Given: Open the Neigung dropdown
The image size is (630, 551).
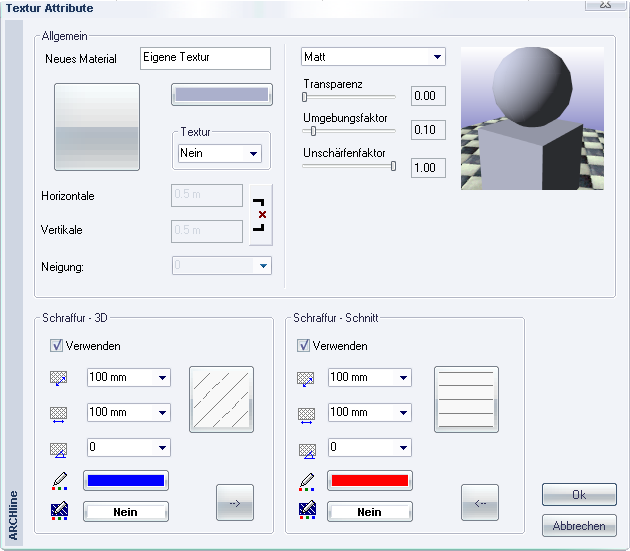Looking at the screenshot, I should pyautogui.click(x=222, y=266).
